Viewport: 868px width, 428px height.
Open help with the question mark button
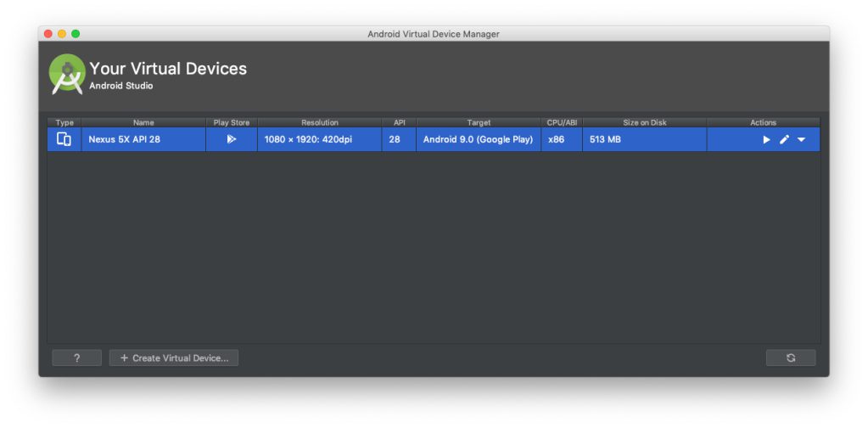coord(77,358)
